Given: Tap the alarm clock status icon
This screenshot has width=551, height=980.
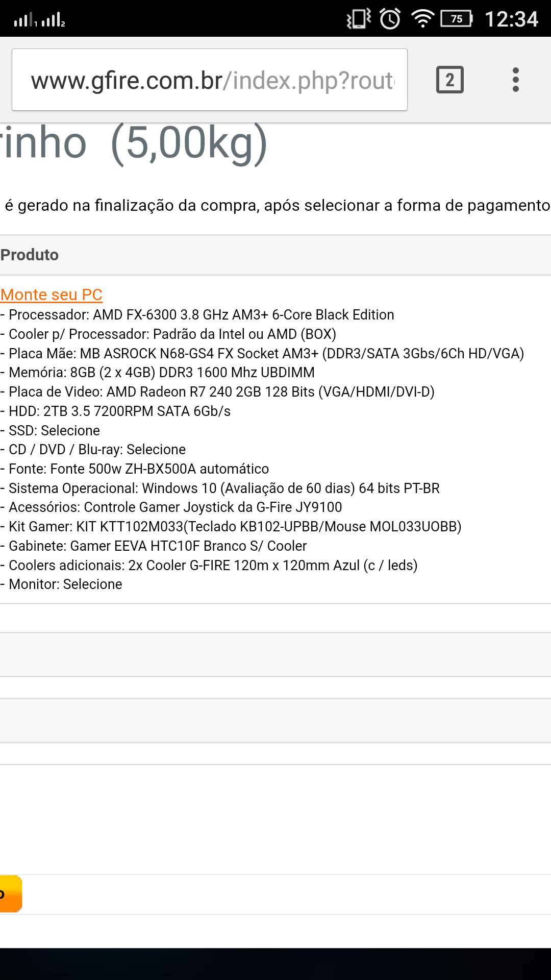Looking at the screenshot, I should (390, 19).
